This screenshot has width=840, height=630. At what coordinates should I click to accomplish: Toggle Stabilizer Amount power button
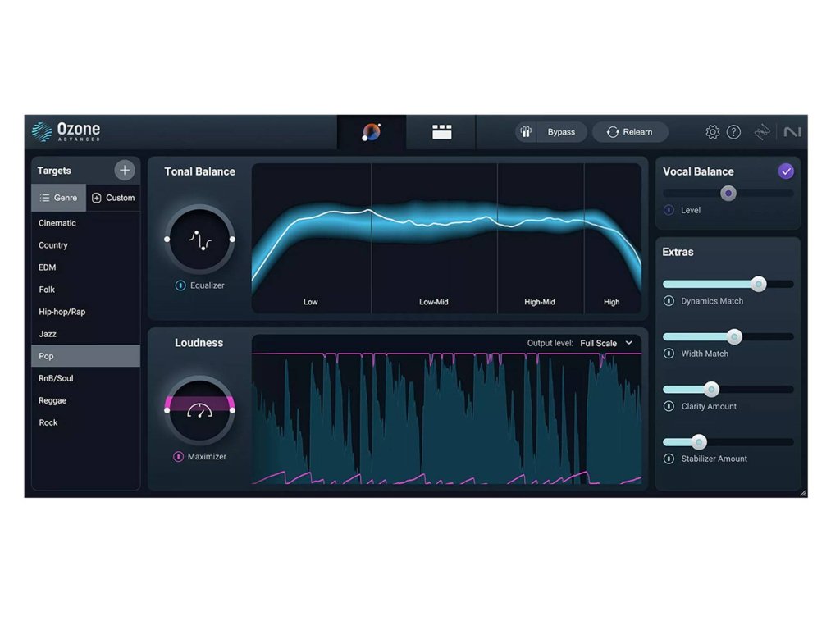669,459
